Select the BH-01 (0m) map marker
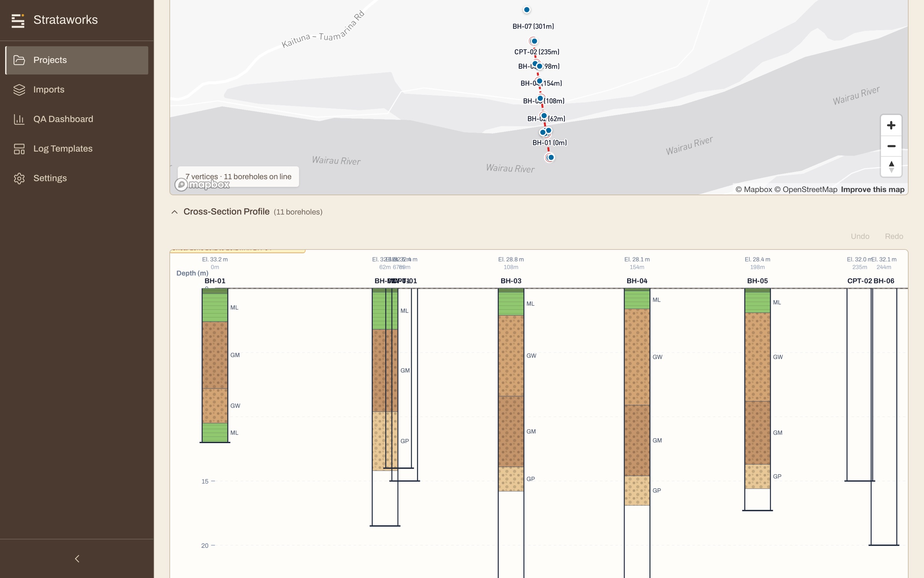The height and width of the screenshot is (578, 924). coord(550,157)
